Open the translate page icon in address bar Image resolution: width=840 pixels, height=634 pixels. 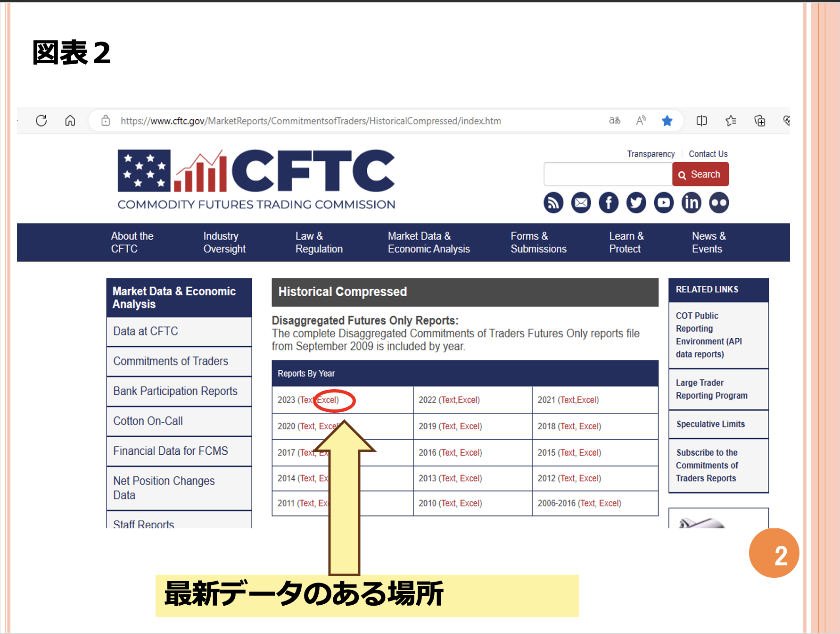(615, 121)
